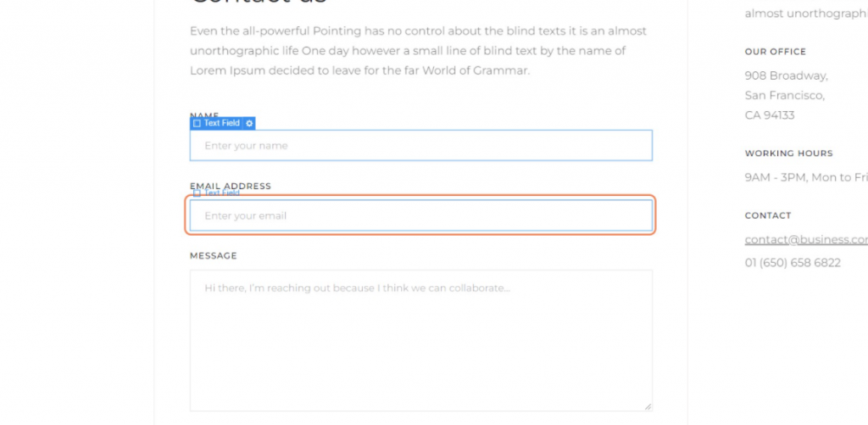
Task: Select the WORKING HOURS heading
Action: point(789,154)
